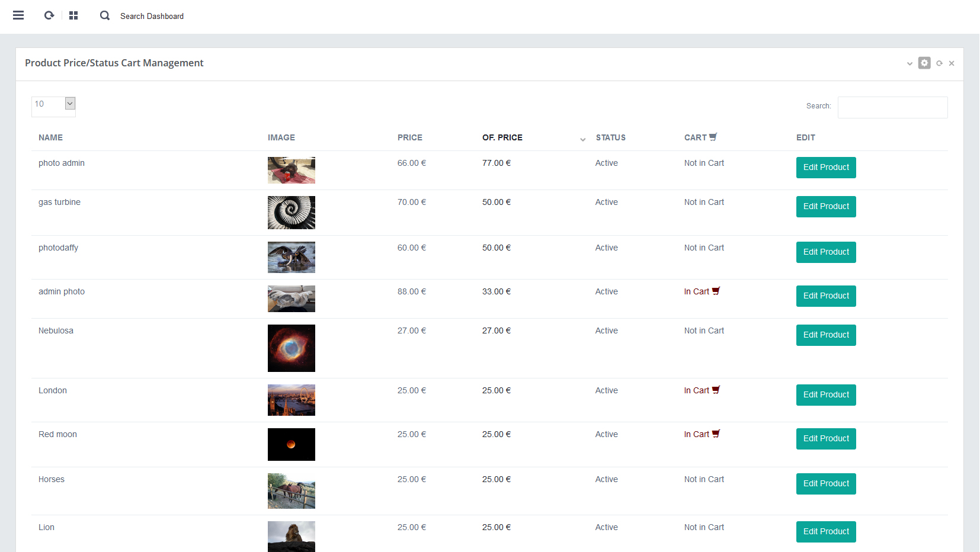Screen dimensions: 980x552
Task: Close the Product Price panel
Action: pyautogui.click(x=952, y=63)
